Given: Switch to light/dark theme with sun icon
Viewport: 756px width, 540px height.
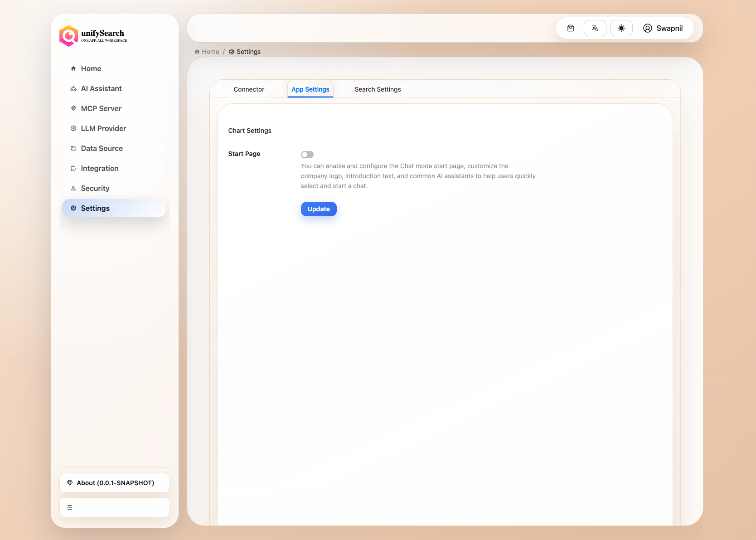Looking at the screenshot, I should pos(621,28).
